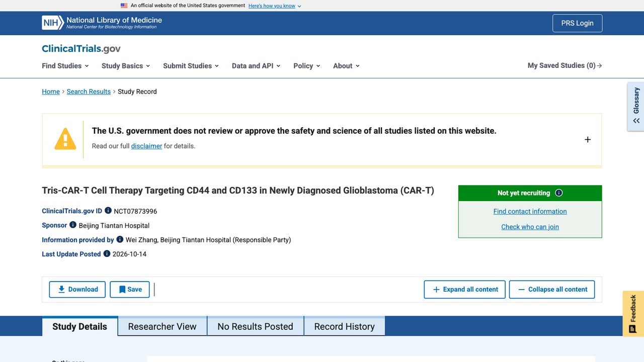Click the NIH National Library of Medicine logo
Viewport: 644px width, 362px height.
(102, 23)
